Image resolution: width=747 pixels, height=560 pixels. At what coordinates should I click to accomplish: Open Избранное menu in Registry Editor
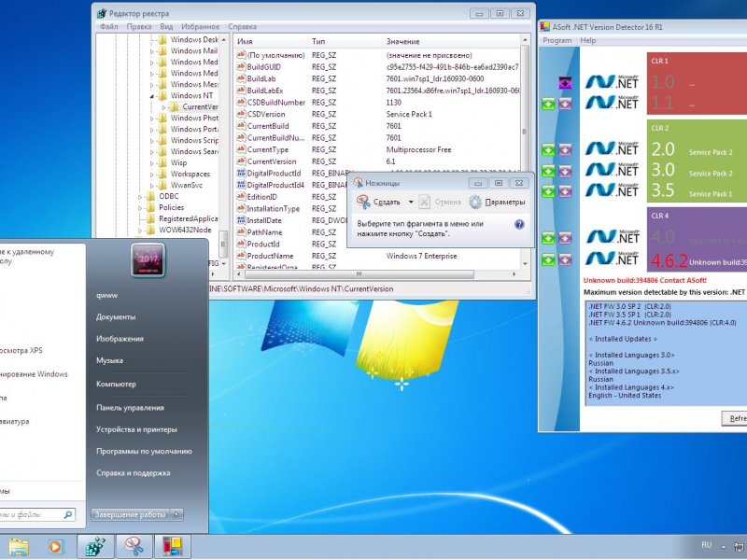point(201,27)
